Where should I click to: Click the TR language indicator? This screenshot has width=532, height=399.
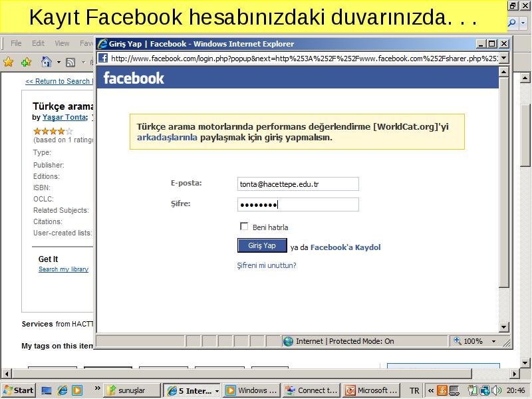414,390
